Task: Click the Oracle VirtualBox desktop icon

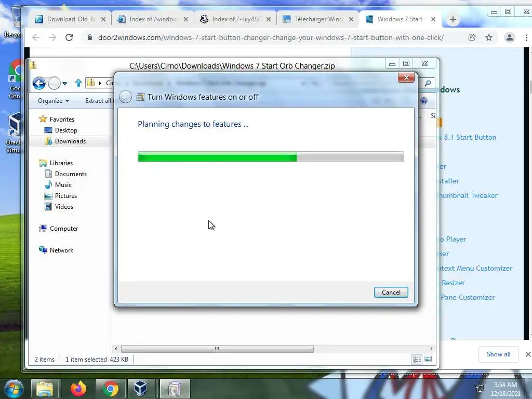Action: (14, 133)
